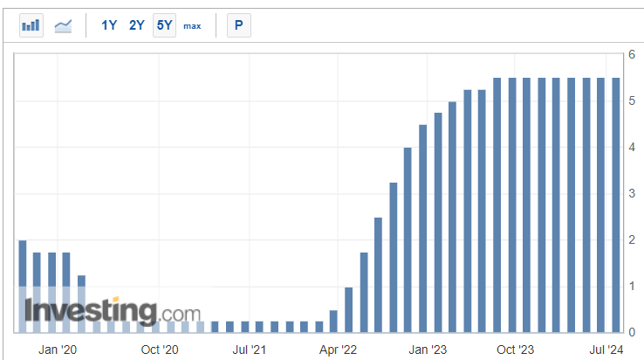This screenshot has width=644, height=360.
Task: Click the y-axis value 5
Action: pyautogui.click(x=632, y=100)
